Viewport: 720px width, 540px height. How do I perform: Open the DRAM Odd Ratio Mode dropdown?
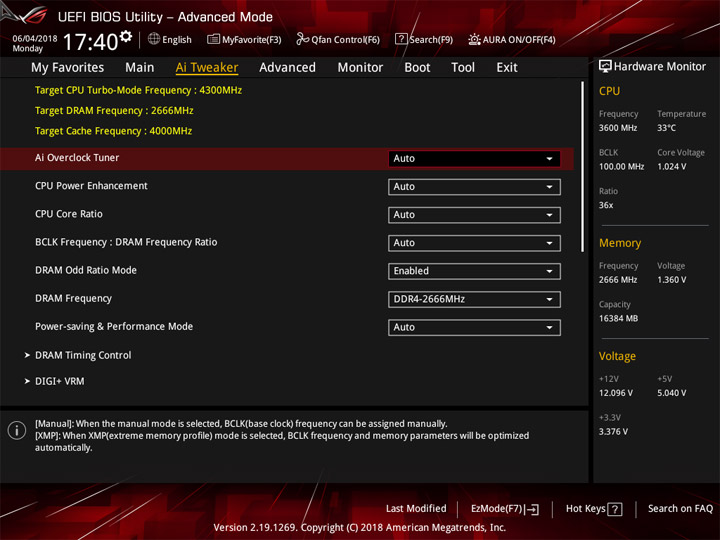(x=474, y=271)
